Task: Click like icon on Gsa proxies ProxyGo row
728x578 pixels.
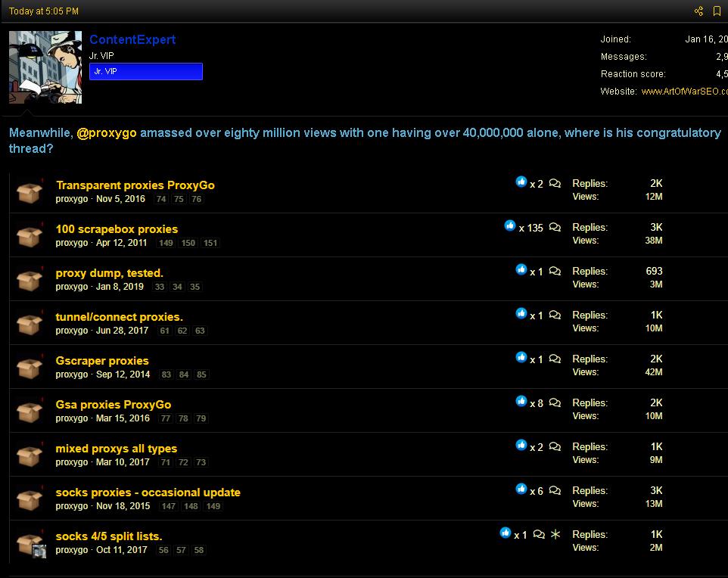Action: (521, 401)
